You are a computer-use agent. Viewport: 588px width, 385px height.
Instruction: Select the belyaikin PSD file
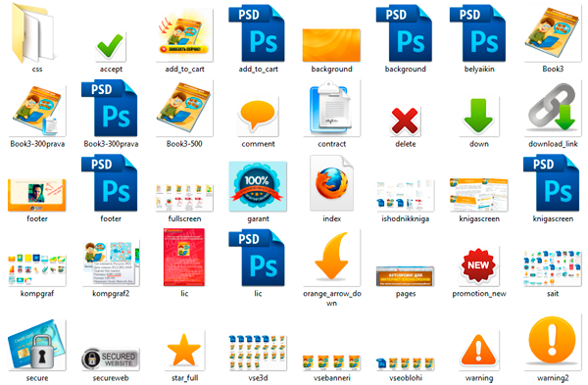pyautogui.click(x=477, y=33)
